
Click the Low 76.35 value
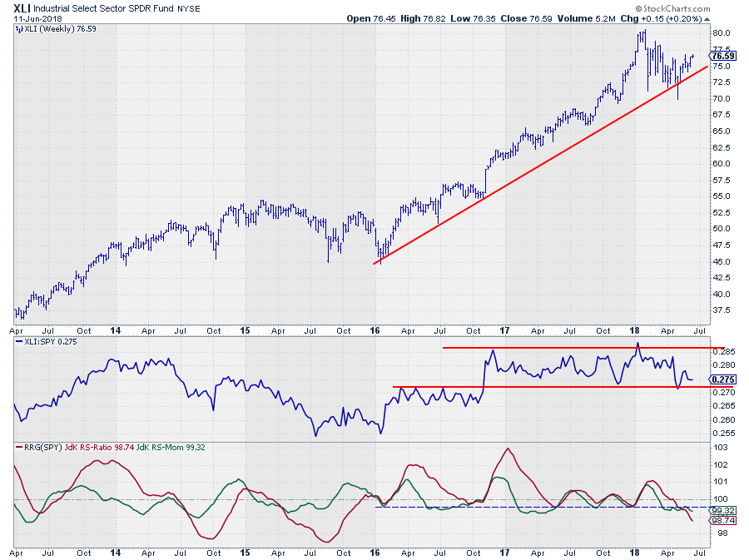pyautogui.click(x=474, y=18)
